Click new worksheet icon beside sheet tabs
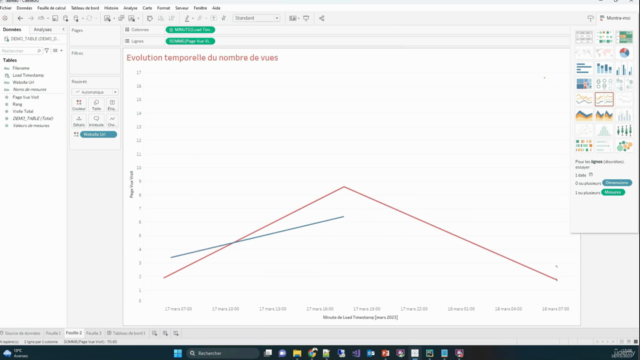This screenshot has height=360, width=640. point(155,333)
